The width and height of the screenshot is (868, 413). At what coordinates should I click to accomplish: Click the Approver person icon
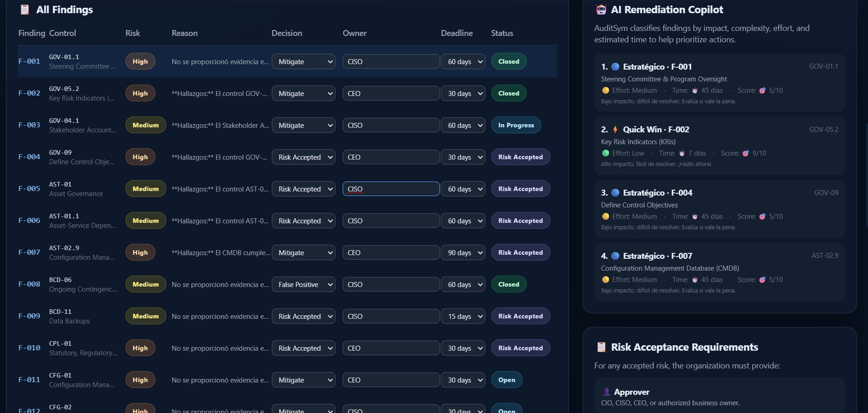[606, 392]
